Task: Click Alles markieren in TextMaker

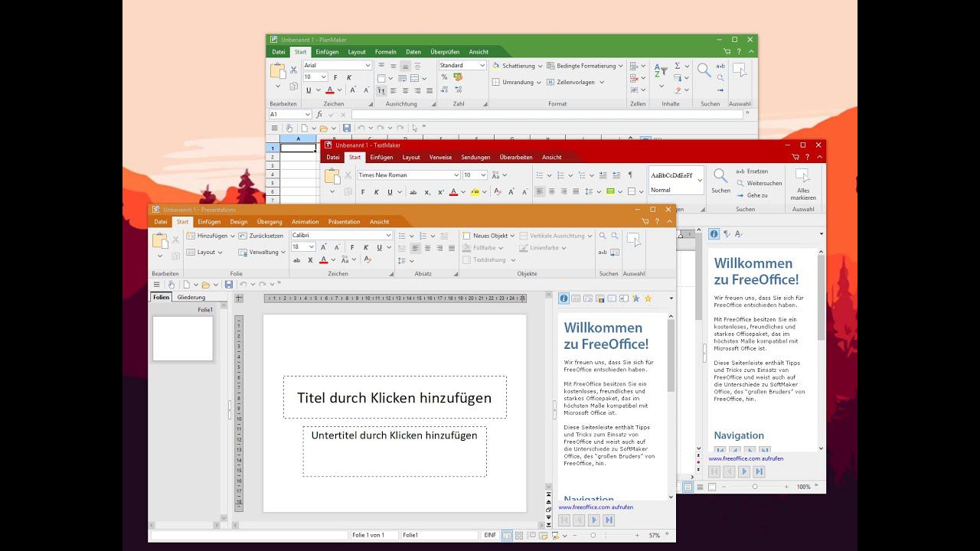Action: 803,184
